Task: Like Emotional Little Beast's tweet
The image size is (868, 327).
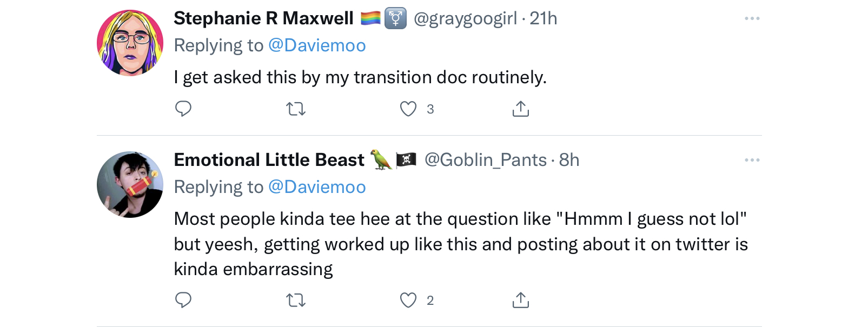Action: (x=408, y=301)
